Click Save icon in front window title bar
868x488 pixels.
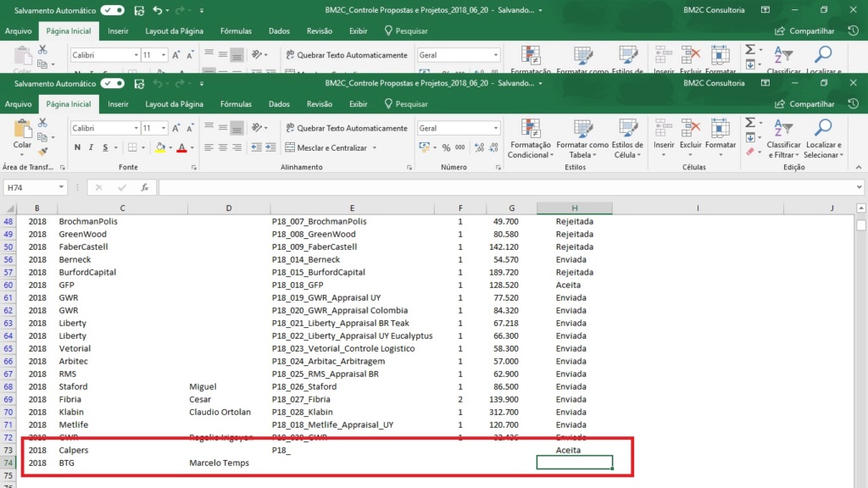tap(139, 84)
